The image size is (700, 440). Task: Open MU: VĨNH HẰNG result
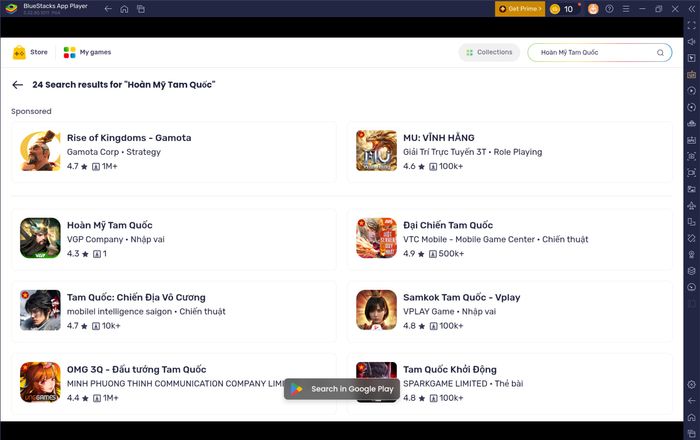coord(510,152)
